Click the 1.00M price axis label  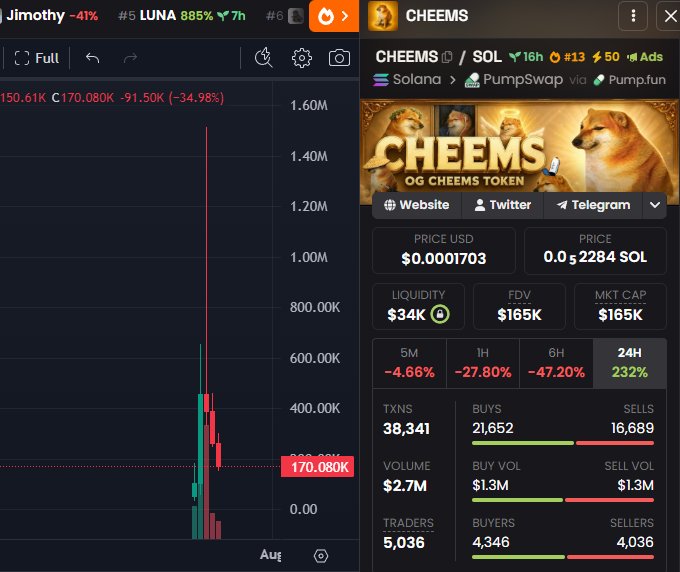coord(309,257)
